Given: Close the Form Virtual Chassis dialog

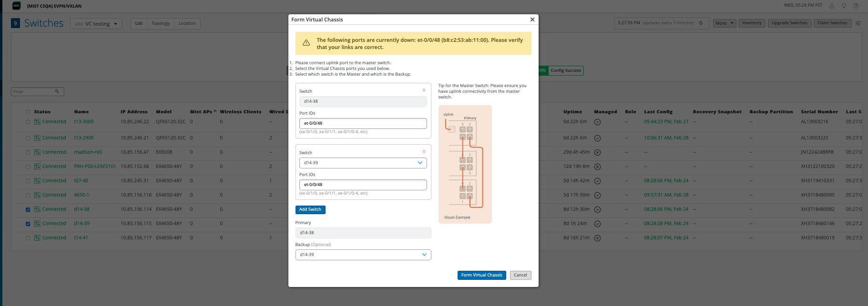Looking at the screenshot, I should pos(532,20).
